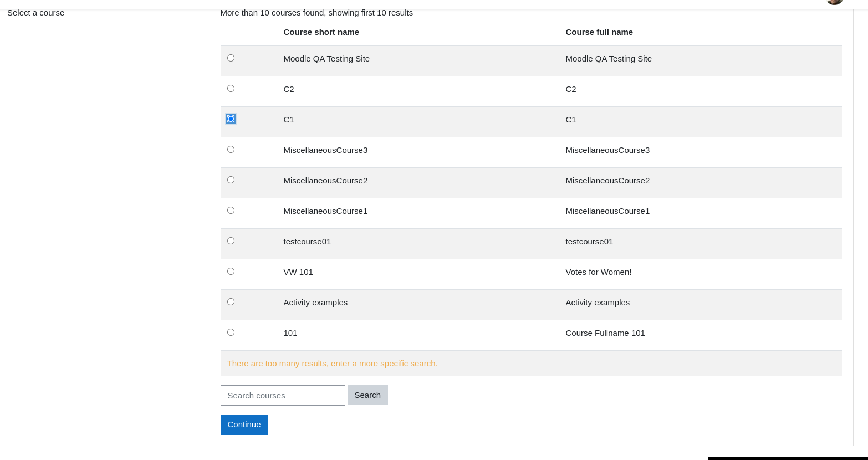This screenshot has height=460, width=868.
Task: Select the C1 course radio button
Action: [231, 119]
